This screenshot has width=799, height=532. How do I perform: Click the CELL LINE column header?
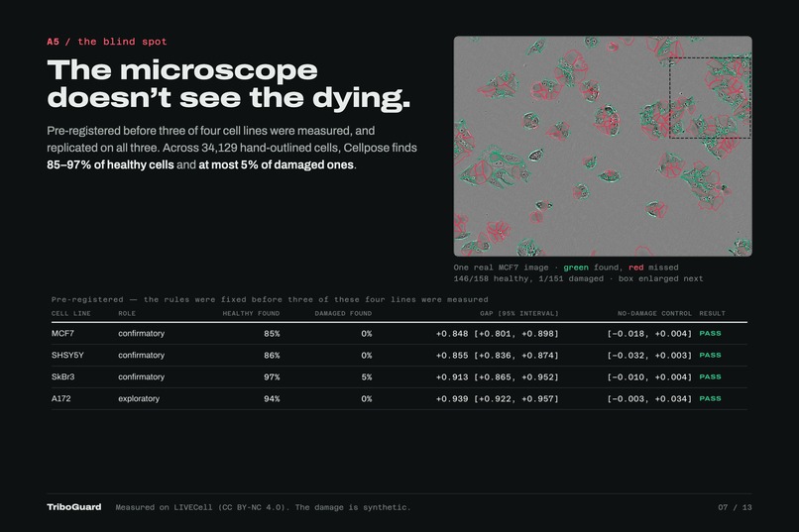coord(70,314)
